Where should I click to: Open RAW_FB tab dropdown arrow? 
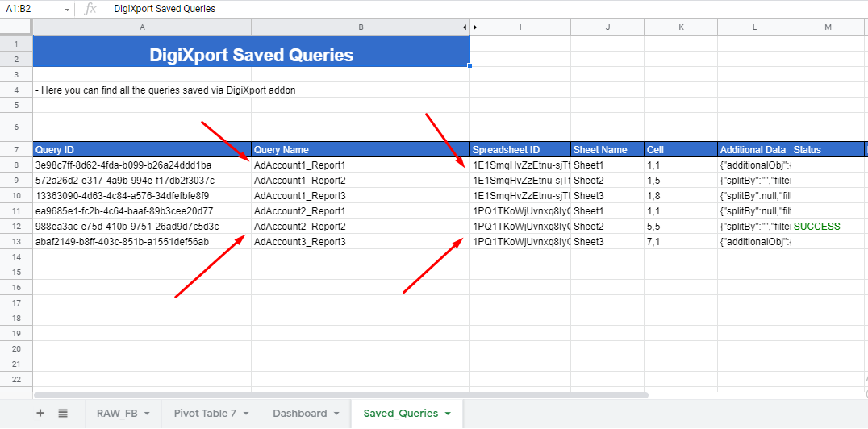[148, 414]
